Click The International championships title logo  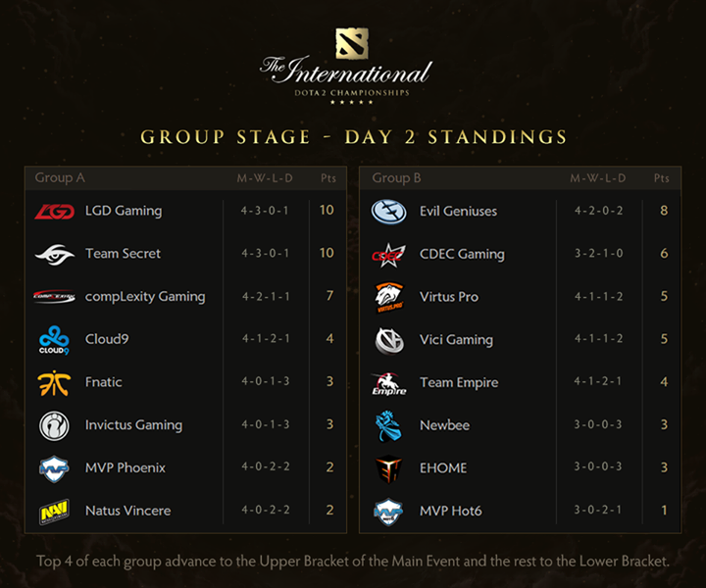(x=345, y=76)
